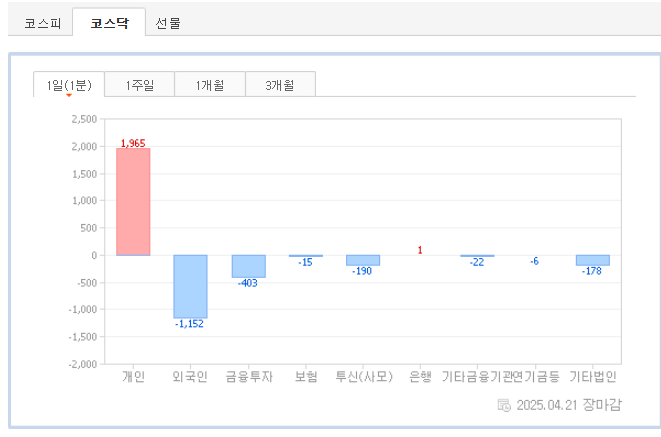Viewport: 661px width, 437px height.
Task: Click the 은행 axis label
Action: (420, 376)
